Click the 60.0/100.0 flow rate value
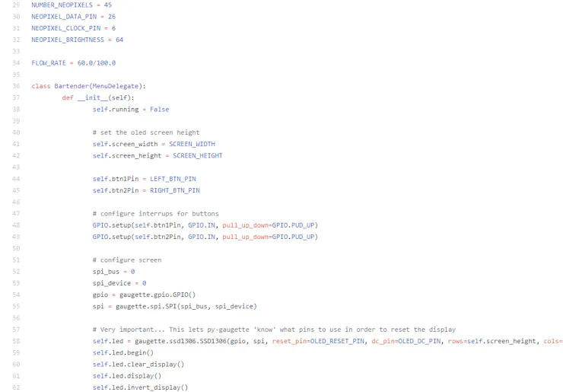 tap(97, 63)
